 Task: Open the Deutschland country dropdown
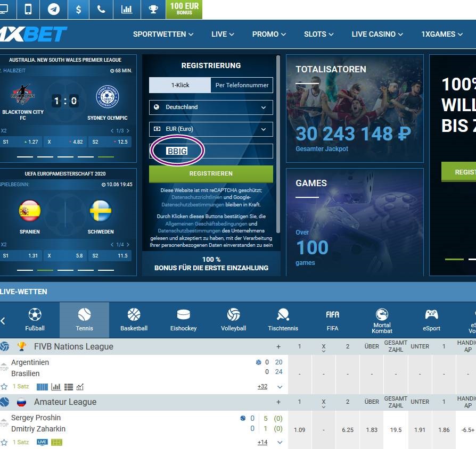coord(211,107)
